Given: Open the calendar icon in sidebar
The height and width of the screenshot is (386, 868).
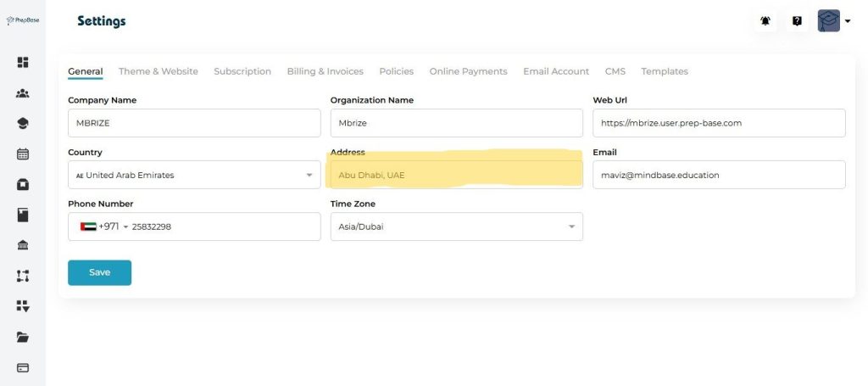Looking at the screenshot, I should pos(23,154).
